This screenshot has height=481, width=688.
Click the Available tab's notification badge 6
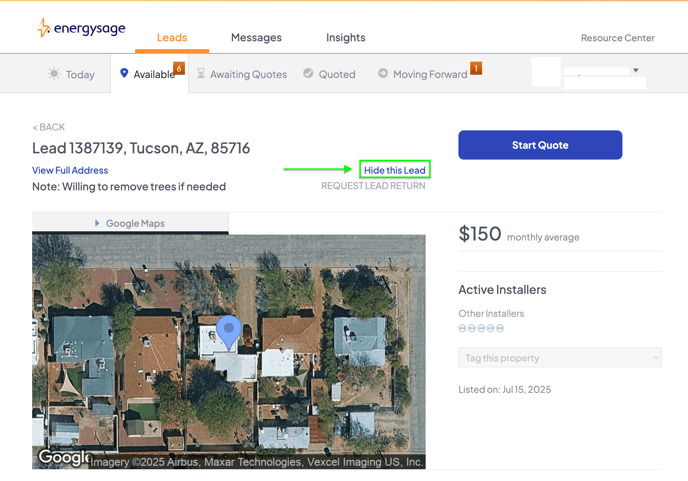click(179, 67)
